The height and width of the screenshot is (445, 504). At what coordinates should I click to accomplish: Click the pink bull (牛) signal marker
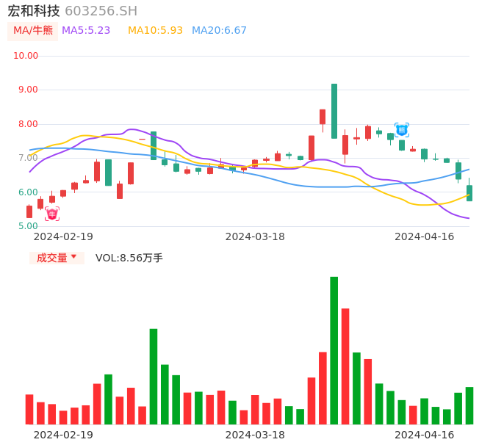pyautogui.click(x=52, y=214)
